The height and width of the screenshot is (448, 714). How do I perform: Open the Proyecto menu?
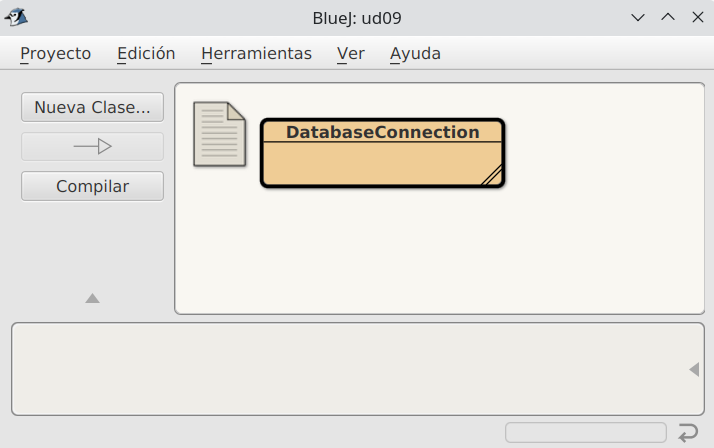coord(55,54)
